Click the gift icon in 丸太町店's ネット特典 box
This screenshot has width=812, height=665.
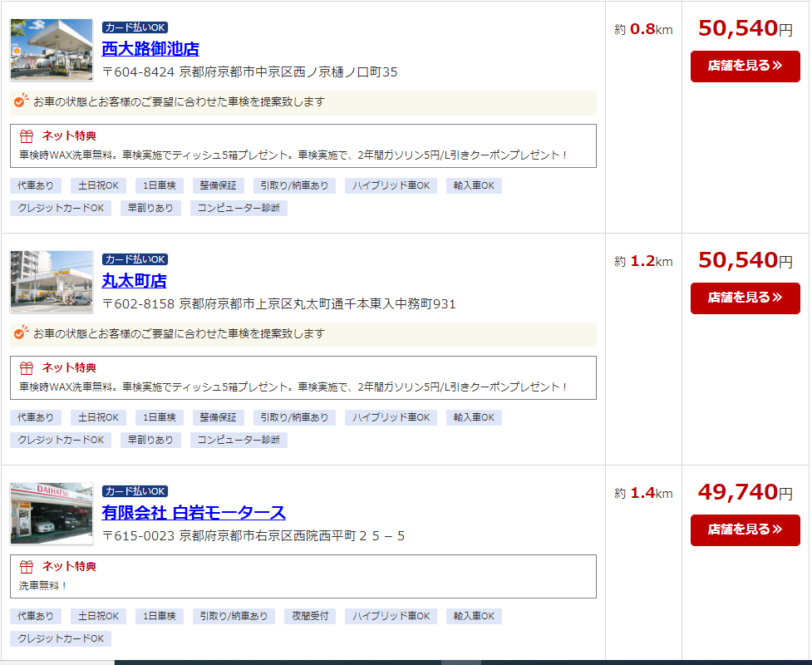[27, 368]
